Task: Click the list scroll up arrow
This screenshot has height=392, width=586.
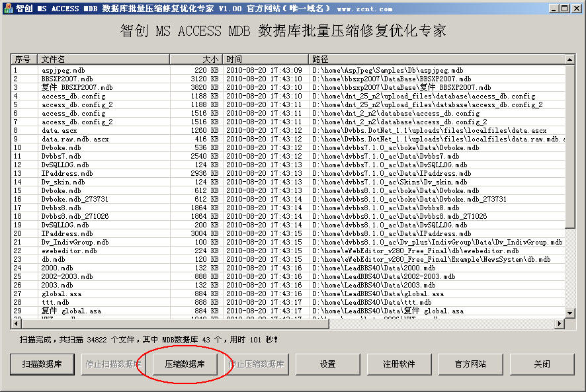Action: [x=570, y=59]
